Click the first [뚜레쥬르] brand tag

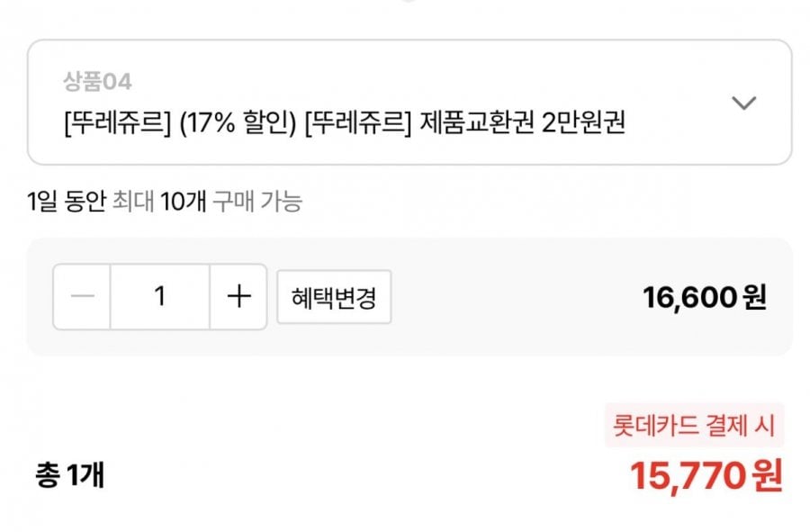[x=118, y=124]
